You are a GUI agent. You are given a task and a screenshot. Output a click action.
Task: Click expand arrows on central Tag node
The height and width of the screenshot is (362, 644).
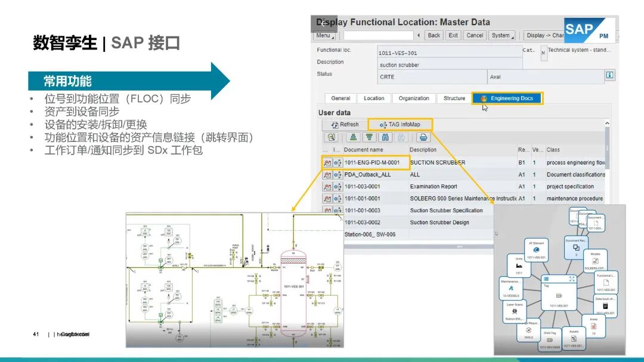[x=571, y=279]
